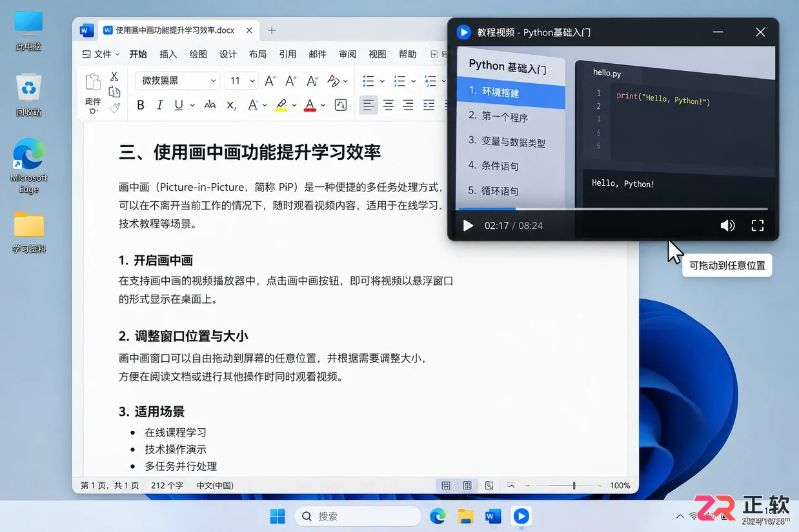799x532 pixels.
Task: Insert a multilevel list
Action: pyautogui.click(x=430, y=81)
